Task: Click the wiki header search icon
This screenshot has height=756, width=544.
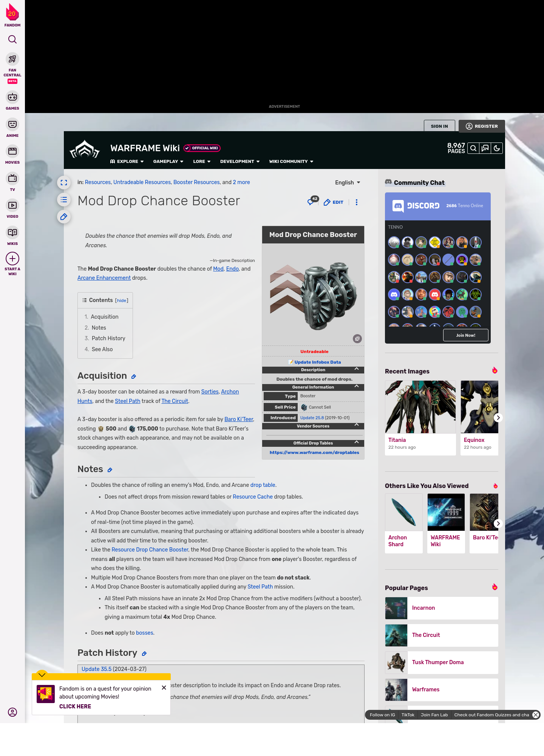Action: tap(473, 148)
